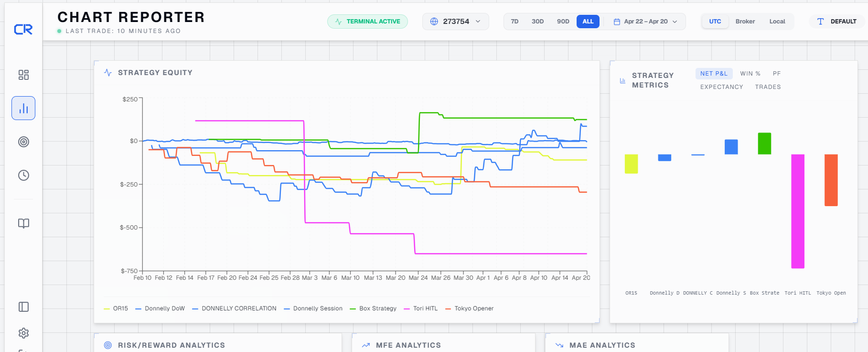Toggle the sidebar panel layout icon
868x352 pixels.
[x=23, y=307]
